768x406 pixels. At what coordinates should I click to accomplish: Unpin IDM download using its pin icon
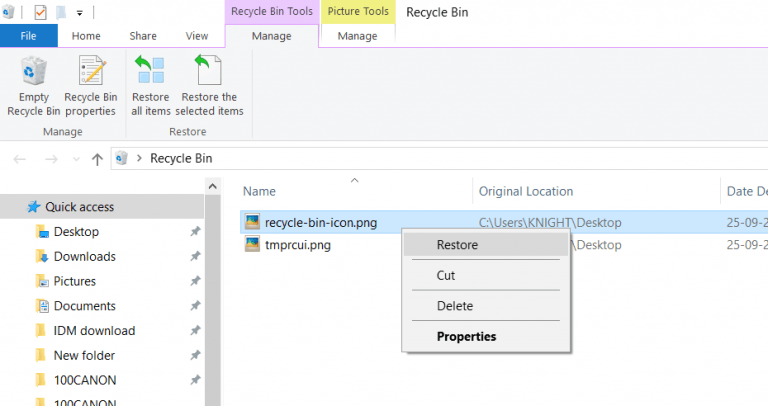[x=195, y=331]
